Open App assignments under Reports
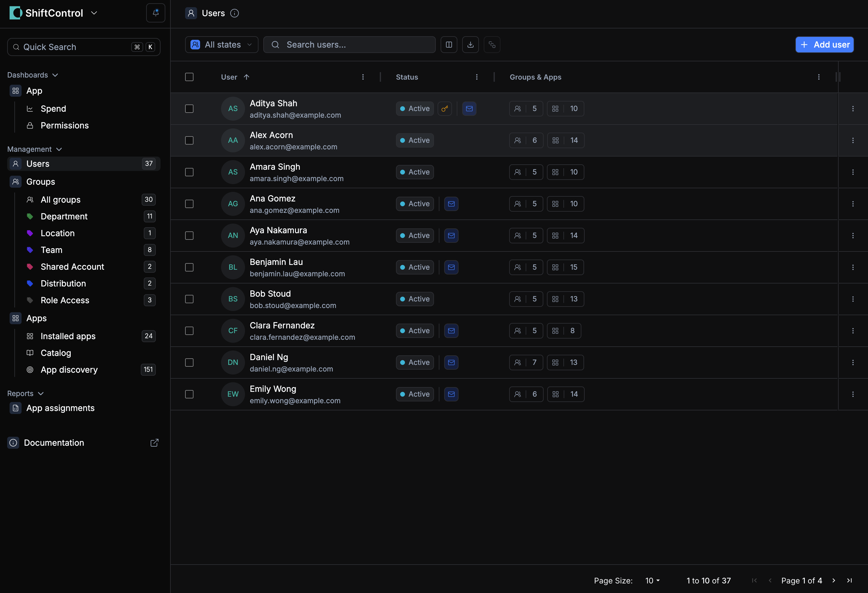The height and width of the screenshot is (593, 868). (60, 408)
